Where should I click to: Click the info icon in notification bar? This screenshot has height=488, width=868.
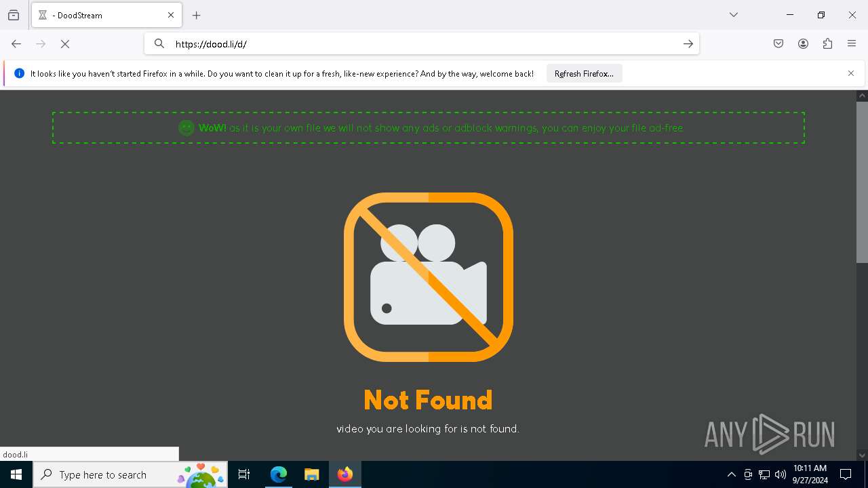[19, 73]
